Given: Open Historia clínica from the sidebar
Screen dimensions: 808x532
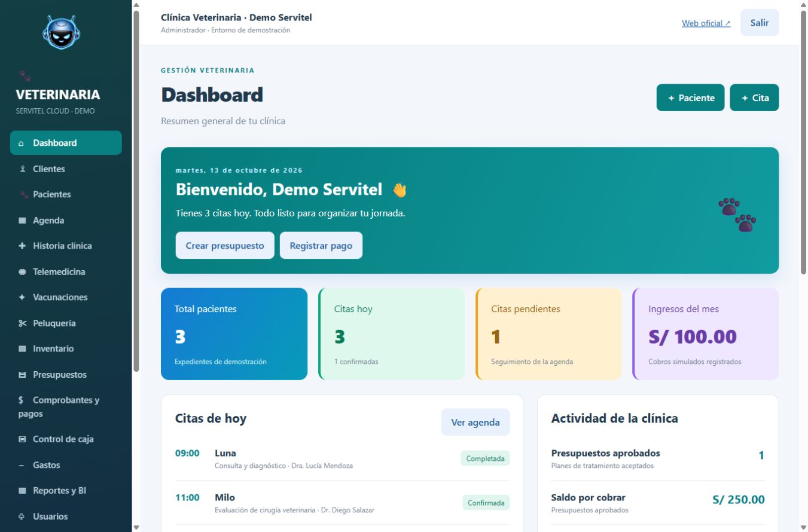Looking at the screenshot, I should click(66, 246).
